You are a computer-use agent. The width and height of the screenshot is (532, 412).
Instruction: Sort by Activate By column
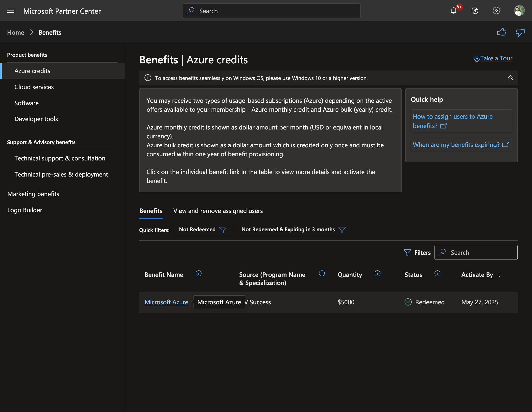coord(481,275)
